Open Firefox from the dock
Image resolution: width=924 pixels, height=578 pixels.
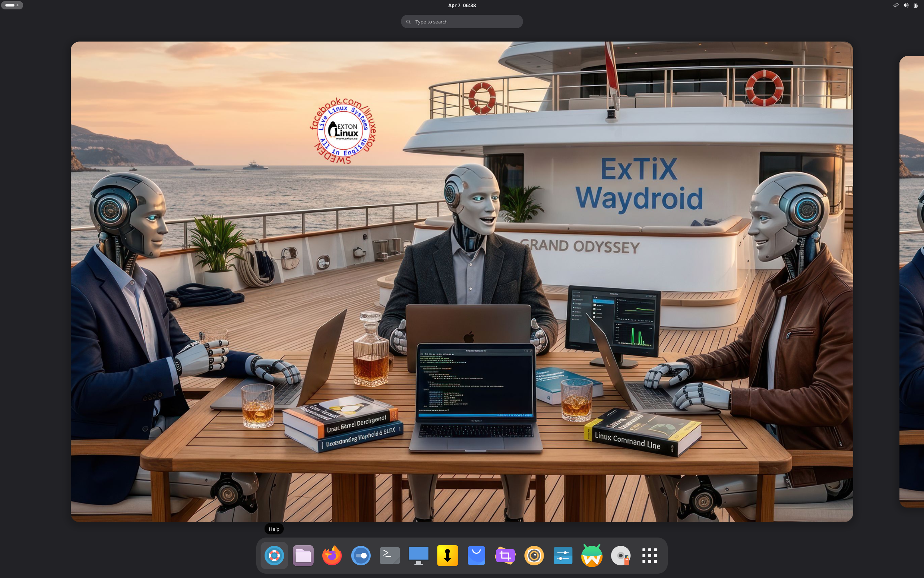pos(332,556)
